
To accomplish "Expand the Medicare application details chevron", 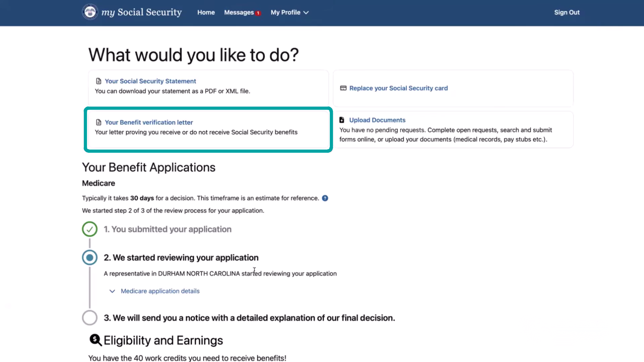I will pyautogui.click(x=112, y=291).
